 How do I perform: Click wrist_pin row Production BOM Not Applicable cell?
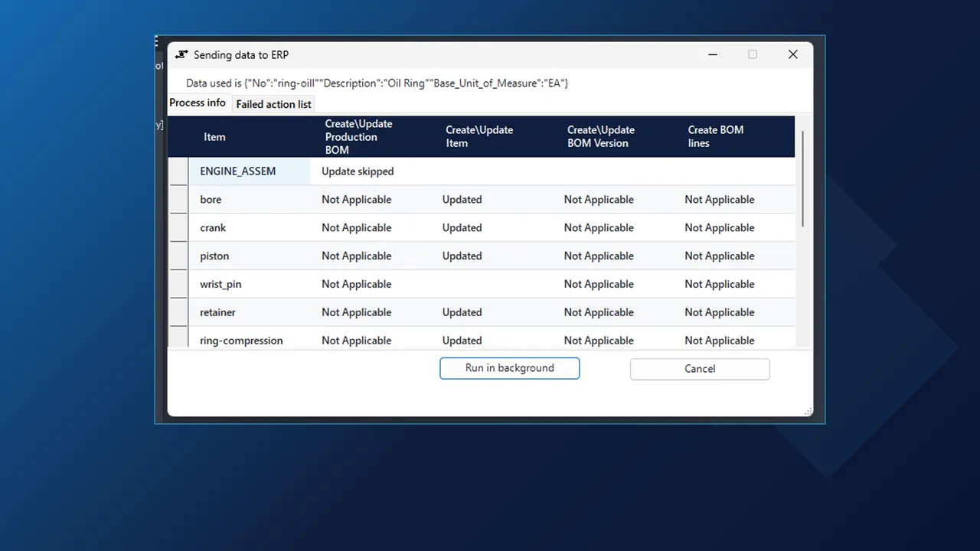tap(356, 284)
